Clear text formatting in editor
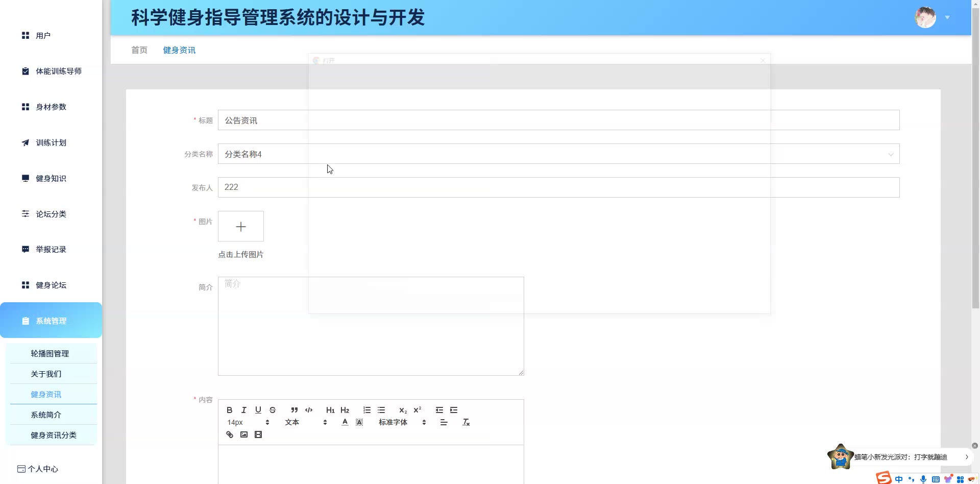 click(466, 422)
